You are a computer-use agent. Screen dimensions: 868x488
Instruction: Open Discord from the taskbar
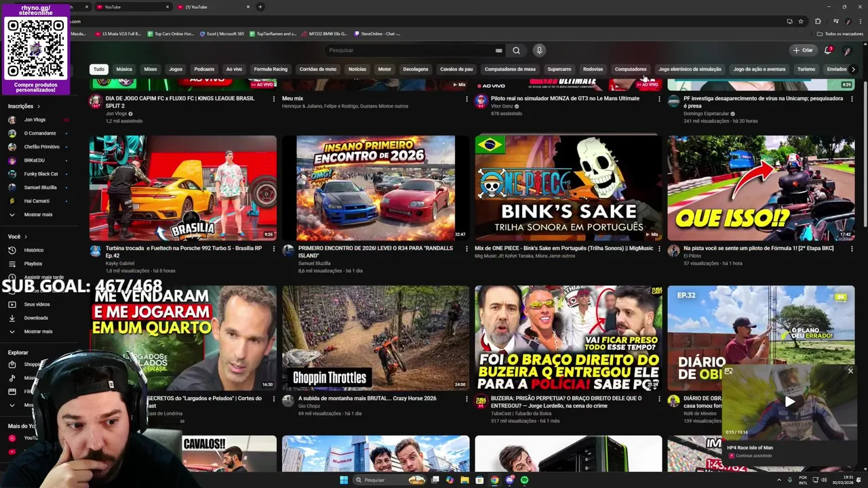509,480
